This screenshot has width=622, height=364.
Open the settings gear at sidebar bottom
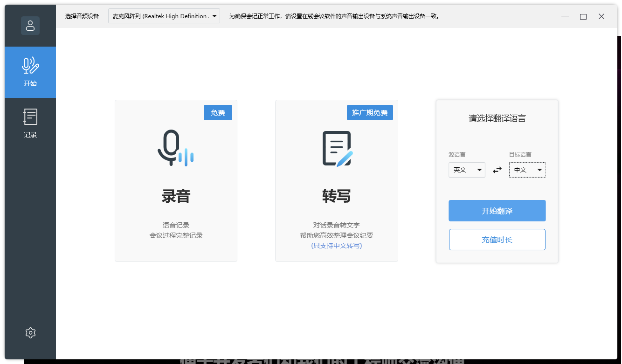pos(30,332)
